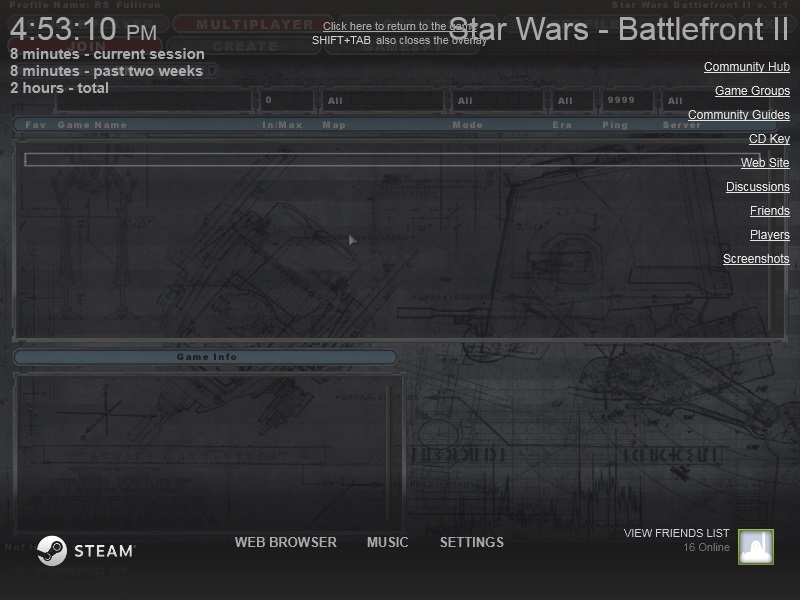Open the Community Hub link
Viewport: 800px width, 600px height.
(x=746, y=67)
